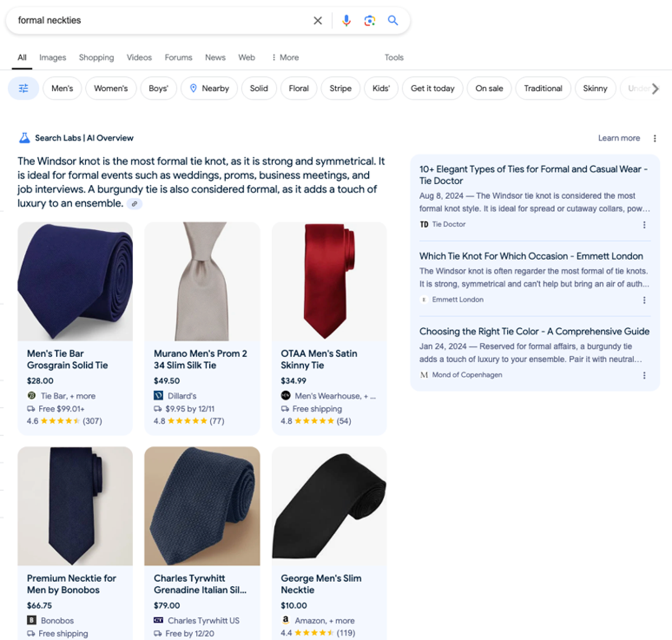Expand the More search categories menu
The height and width of the screenshot is (640, 672).
pos(285,57)
